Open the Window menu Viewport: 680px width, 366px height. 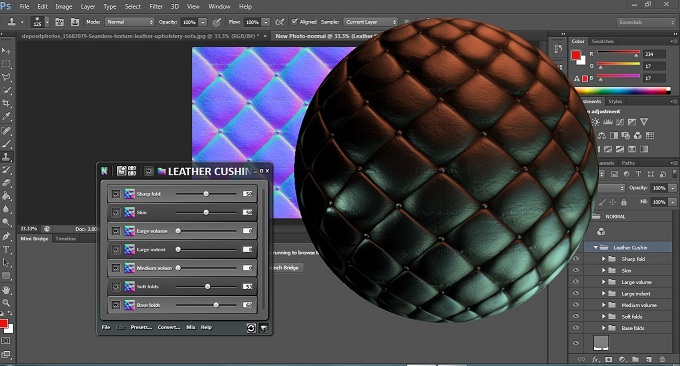[219, 7]
